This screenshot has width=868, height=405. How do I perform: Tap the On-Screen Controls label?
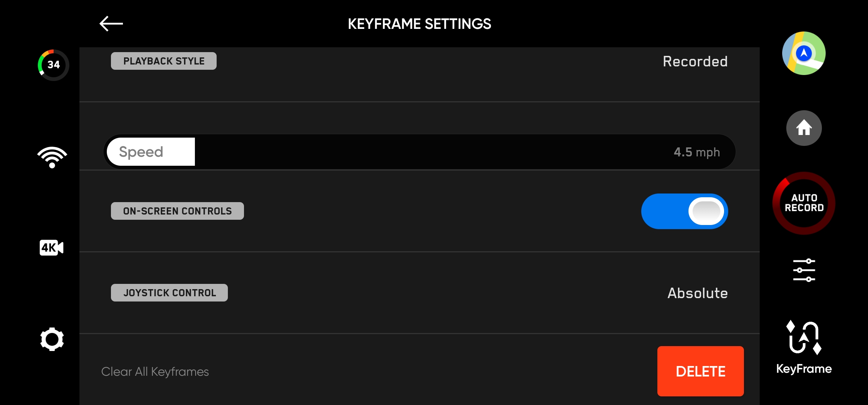[x=177, y=210]
